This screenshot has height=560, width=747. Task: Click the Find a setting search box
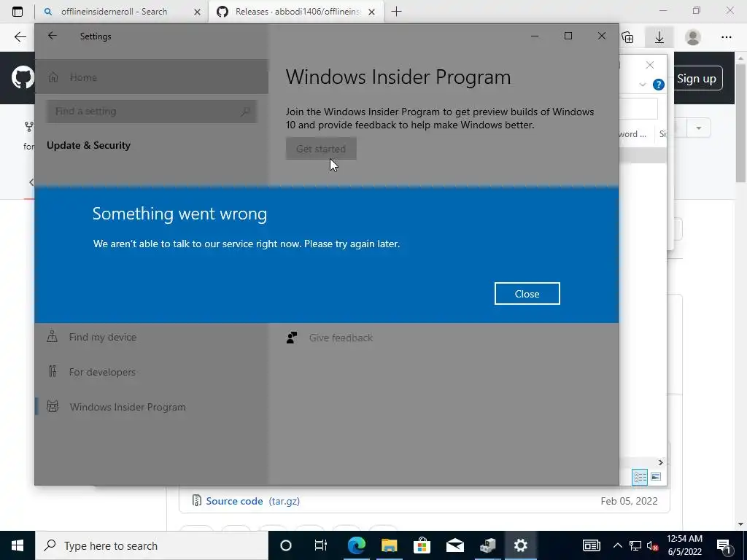tap(152, 112)
